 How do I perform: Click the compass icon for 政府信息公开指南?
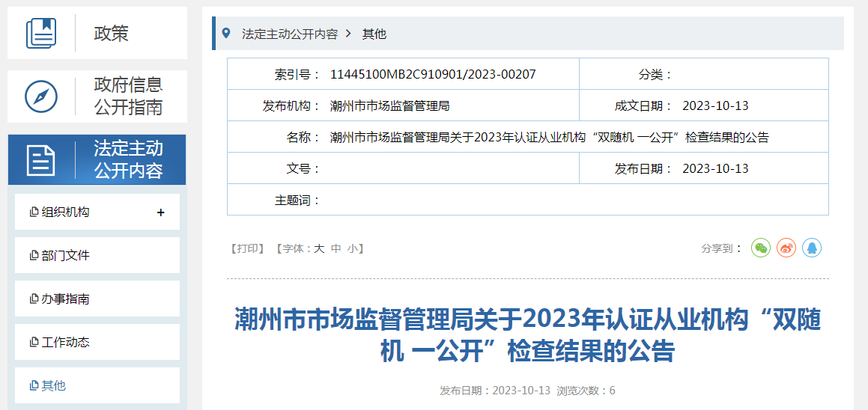point(41,97)
